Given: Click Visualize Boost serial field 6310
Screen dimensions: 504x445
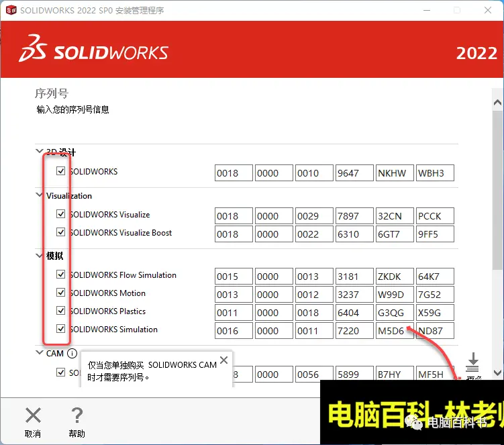Looking at the screenshot, I should [354, 234].
